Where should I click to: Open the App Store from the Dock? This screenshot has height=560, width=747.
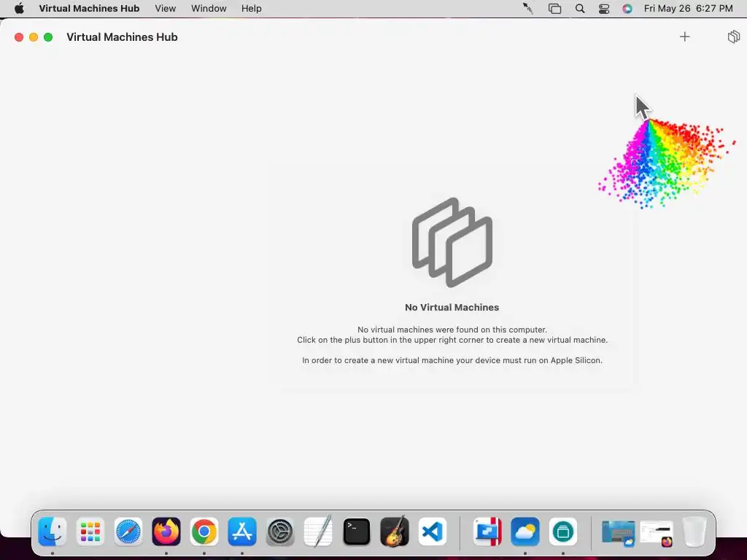pyautogui.click(x=242, y=532)
